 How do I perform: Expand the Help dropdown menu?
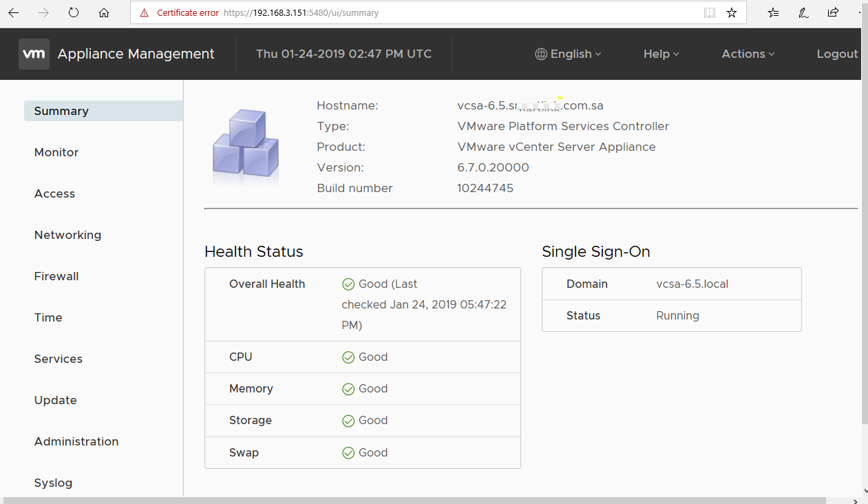(x=661, y=54)
